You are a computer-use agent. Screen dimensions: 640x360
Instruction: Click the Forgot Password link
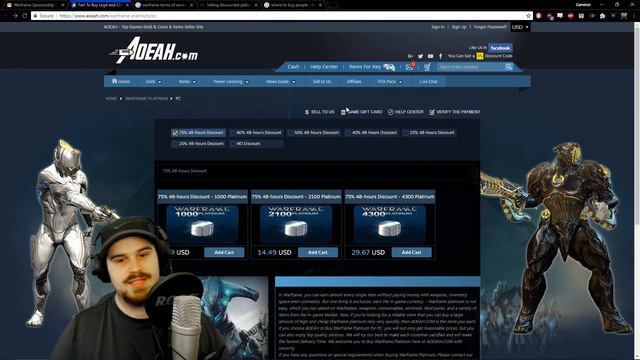(490, 27)
